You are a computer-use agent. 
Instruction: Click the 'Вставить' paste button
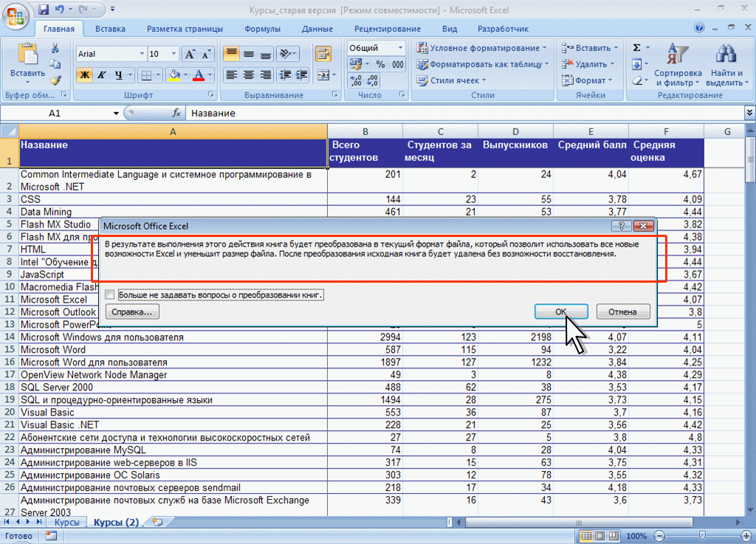pos(27,63)
